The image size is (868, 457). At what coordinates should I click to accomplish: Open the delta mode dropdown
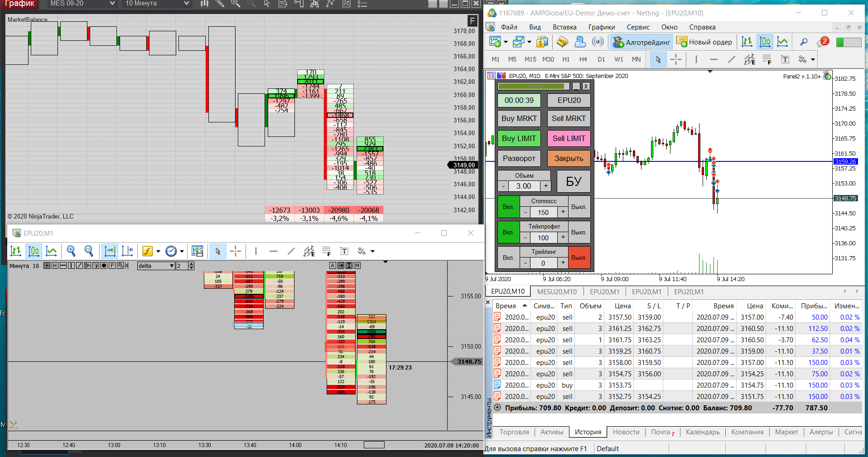click(x=156, y=266)
